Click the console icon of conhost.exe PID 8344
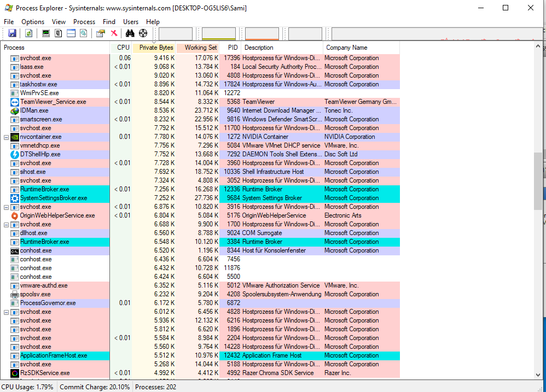 (x=15, y=251)
